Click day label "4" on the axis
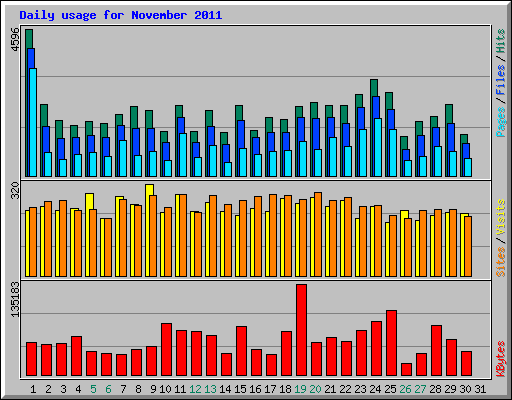Screen dimensions: 512x400 (x=78, y=389)
